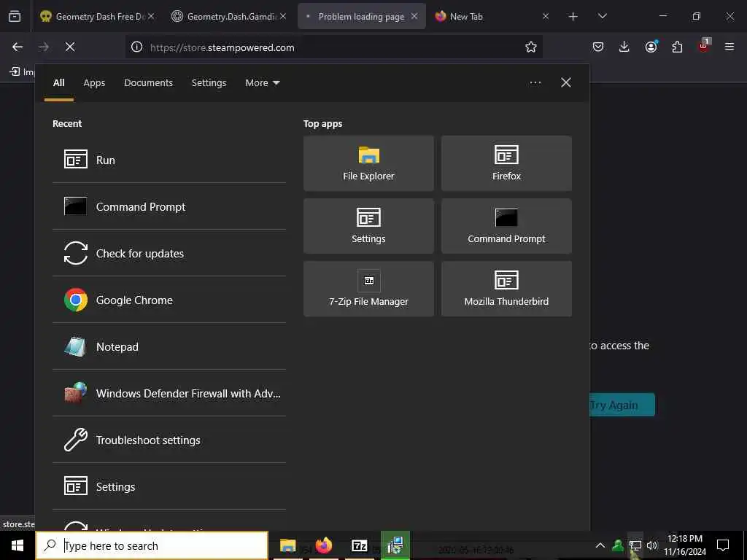The height and width of the screenshot is (560, 747).
Task: Open Troubleshoot settings
Action: pos(169,440)
